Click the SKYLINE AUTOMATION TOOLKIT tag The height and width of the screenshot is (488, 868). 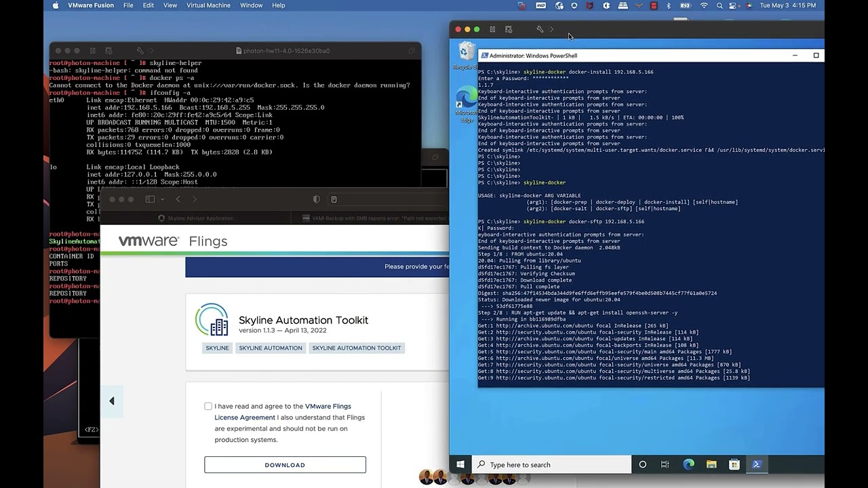click(x=357, y=348)
